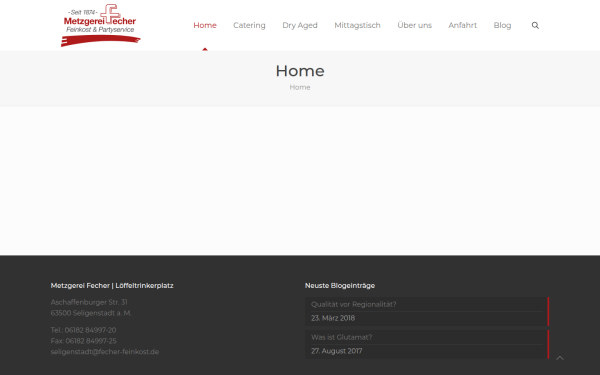Image resolution: width=600 pixels, height=375 pixels.
Task: Open the Blog page
Action: coord(502,25)
